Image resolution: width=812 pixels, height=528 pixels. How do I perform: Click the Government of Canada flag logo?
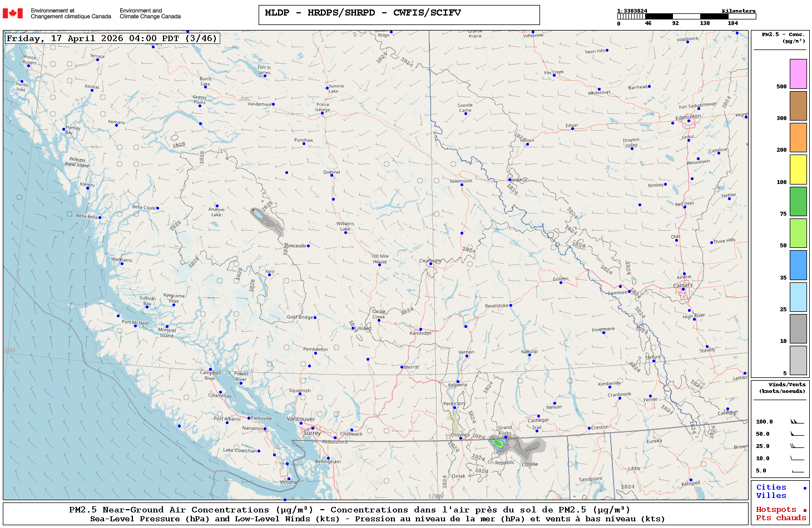12,13
